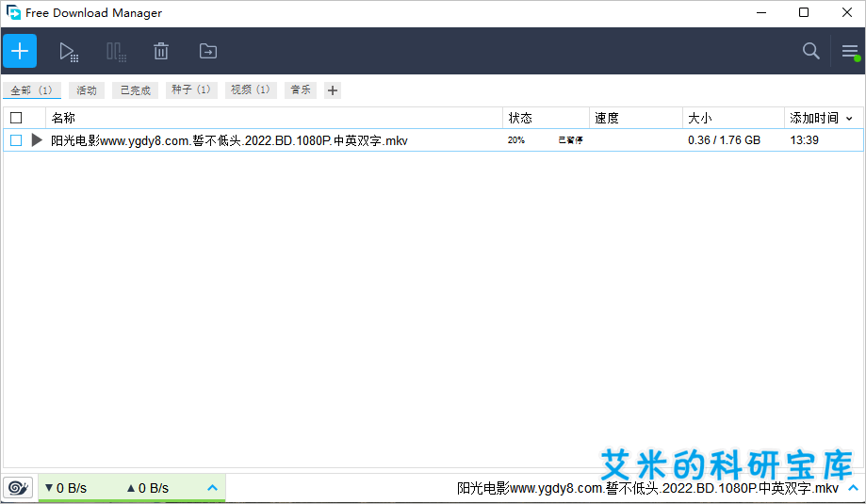866x504 pixels.
Task: Switch to 全部 (1) tab
Action: (31, 90)
